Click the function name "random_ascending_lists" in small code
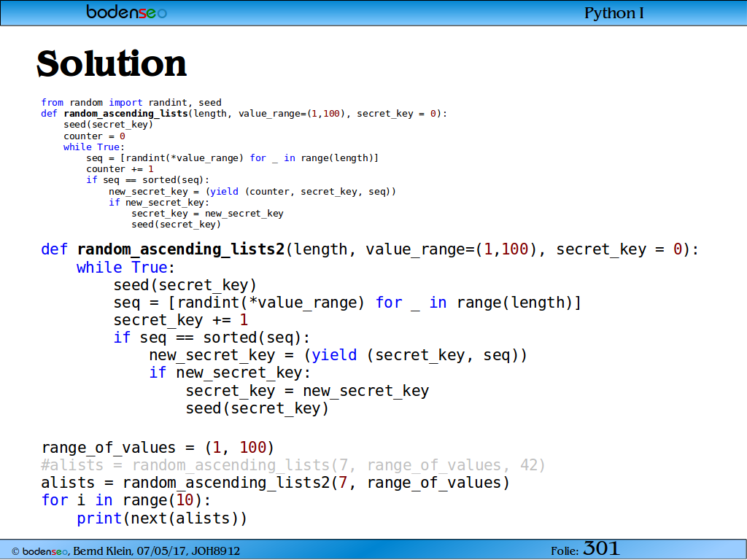 (x=125, y=113)
